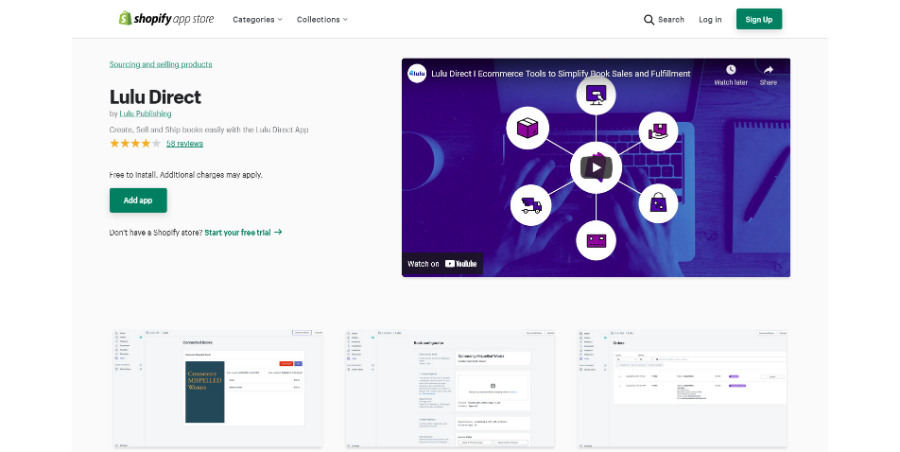Open the Log in link
Viewport: 900px width, 452px height.
(x=710, y=20)
